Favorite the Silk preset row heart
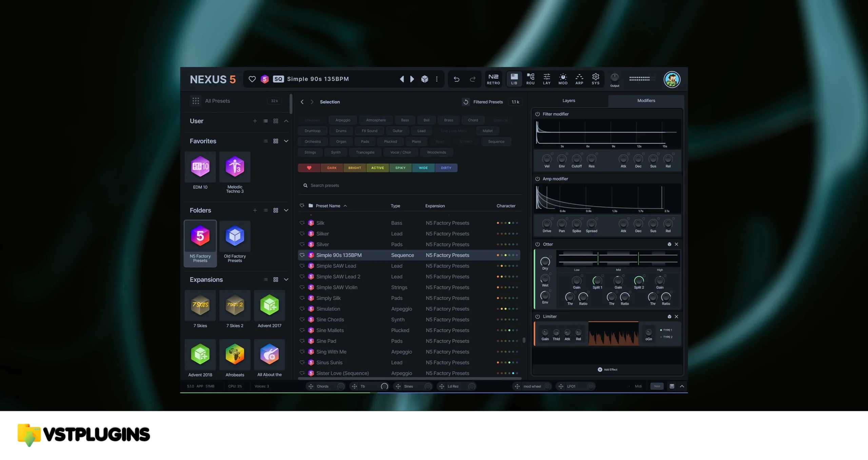Screen dimensions: 868x460 click(302, 223)
